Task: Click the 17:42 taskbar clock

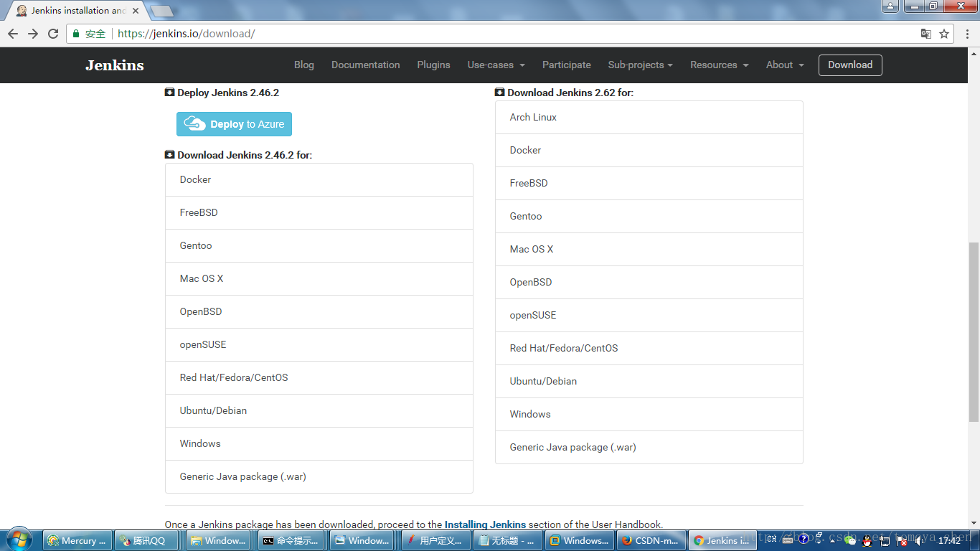Action: 949,541
